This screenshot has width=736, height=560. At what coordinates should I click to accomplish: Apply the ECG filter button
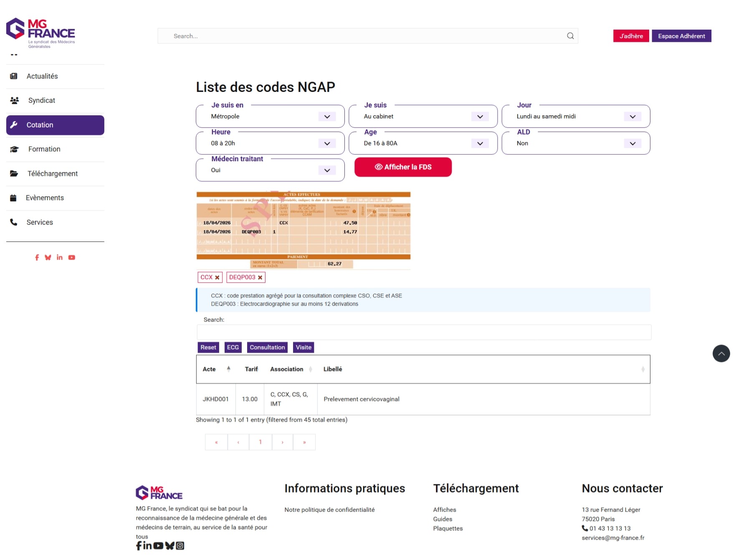(x=233, y=347)
